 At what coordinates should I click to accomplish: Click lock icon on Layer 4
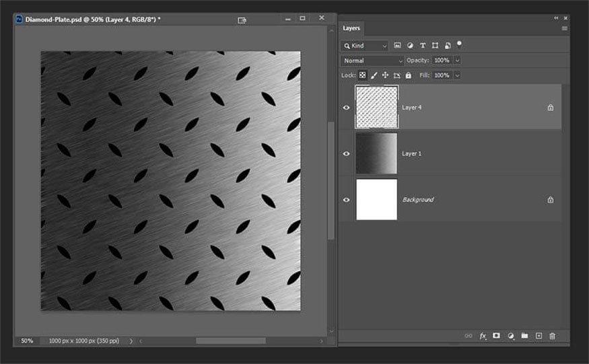tap(551, 108)
